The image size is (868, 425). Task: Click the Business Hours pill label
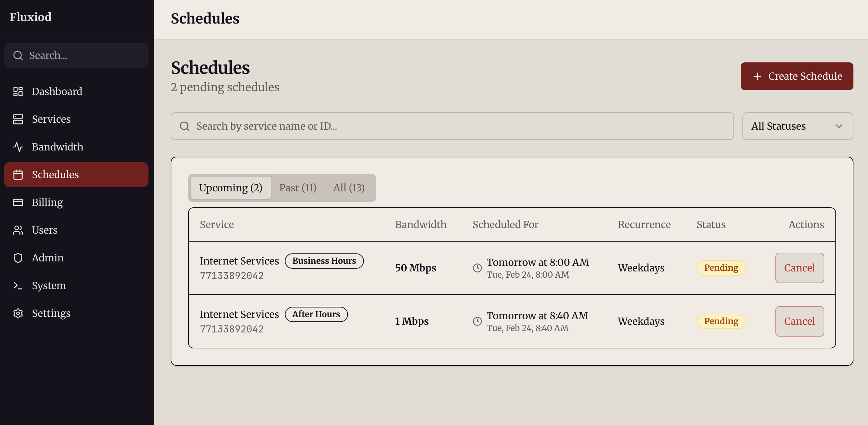point(324,261)
